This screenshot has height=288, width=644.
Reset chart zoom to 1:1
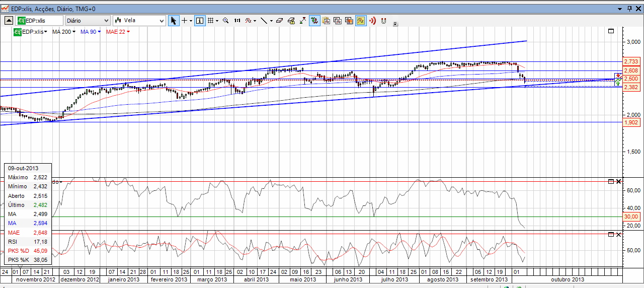(x=237, y=21)
